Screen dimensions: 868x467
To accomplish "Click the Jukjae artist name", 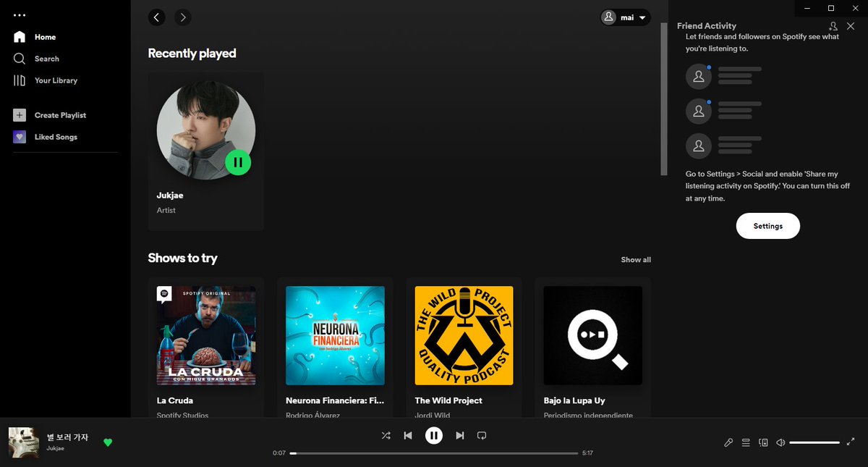I will click(x=171, y=195).
